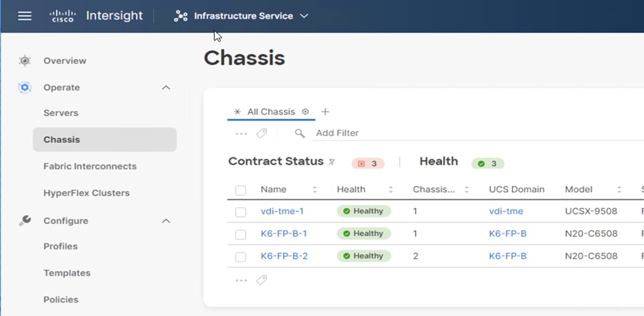
Task: Select Chassis in the sidebar
Action: click(105, 139)
